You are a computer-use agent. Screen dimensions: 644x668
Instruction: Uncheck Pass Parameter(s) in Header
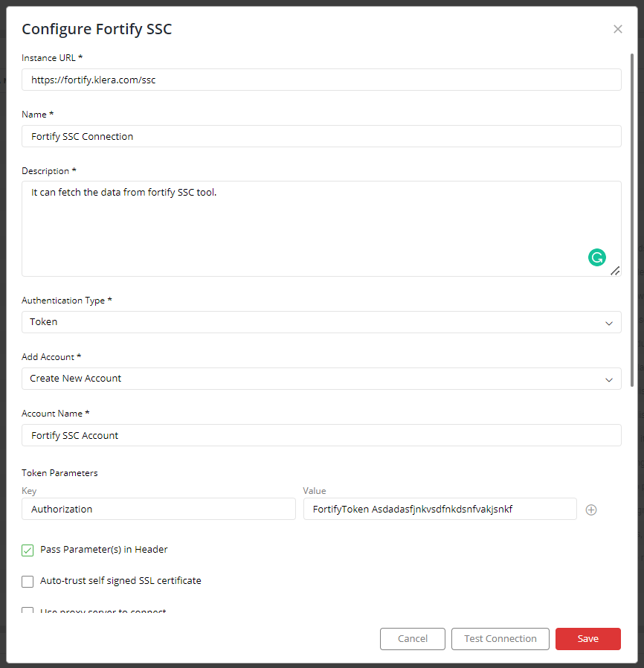(x=28, y=550)
